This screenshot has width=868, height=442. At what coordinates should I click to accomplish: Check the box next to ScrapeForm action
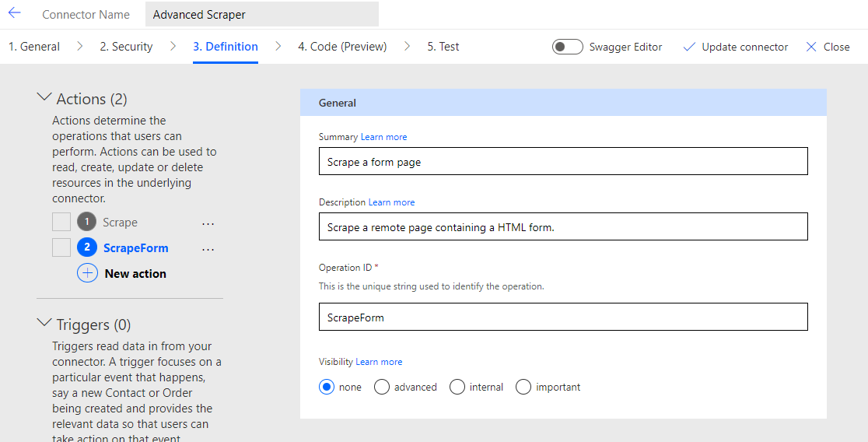(x=61, y=248)
